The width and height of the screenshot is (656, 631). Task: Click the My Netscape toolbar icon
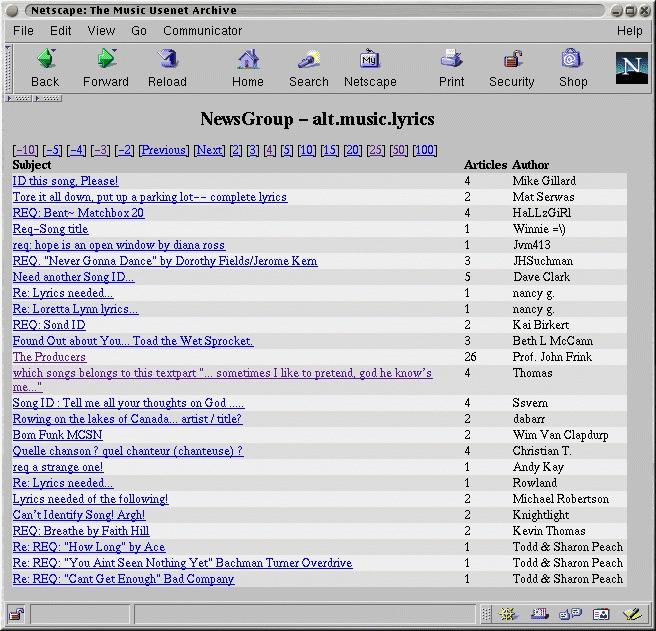pos(369,68)
